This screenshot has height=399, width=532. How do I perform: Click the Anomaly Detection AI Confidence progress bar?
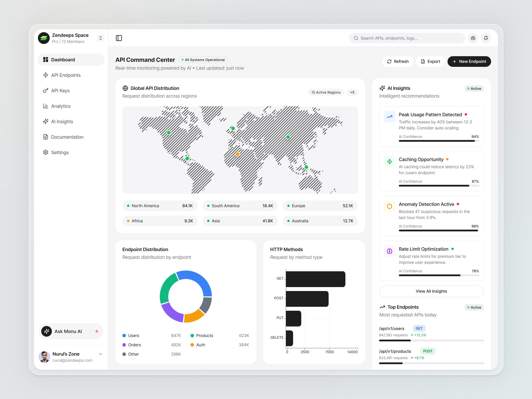438,230
